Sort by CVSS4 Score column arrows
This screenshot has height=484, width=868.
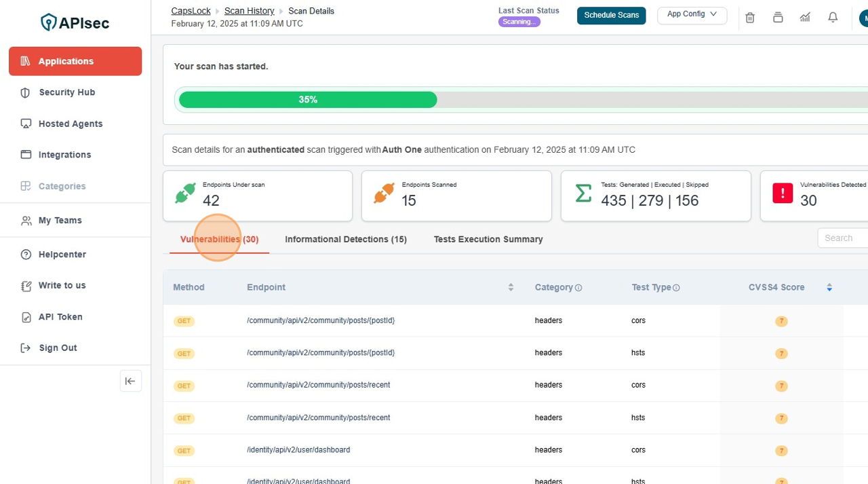point(829,288)
